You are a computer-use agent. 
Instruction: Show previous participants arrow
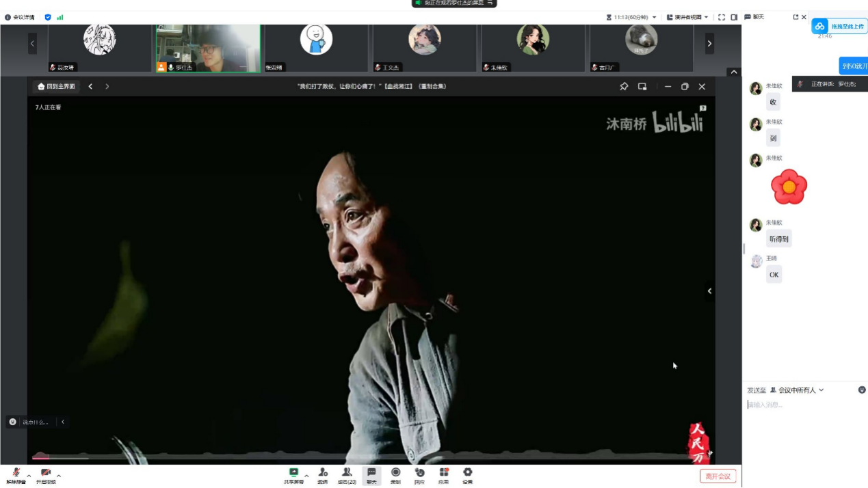[32, 43]
